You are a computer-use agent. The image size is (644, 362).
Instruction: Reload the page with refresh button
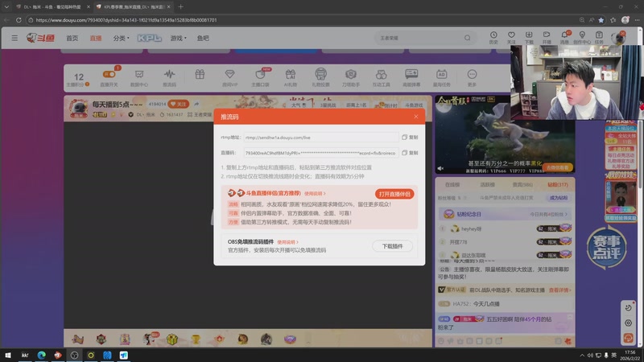(19, 19)
